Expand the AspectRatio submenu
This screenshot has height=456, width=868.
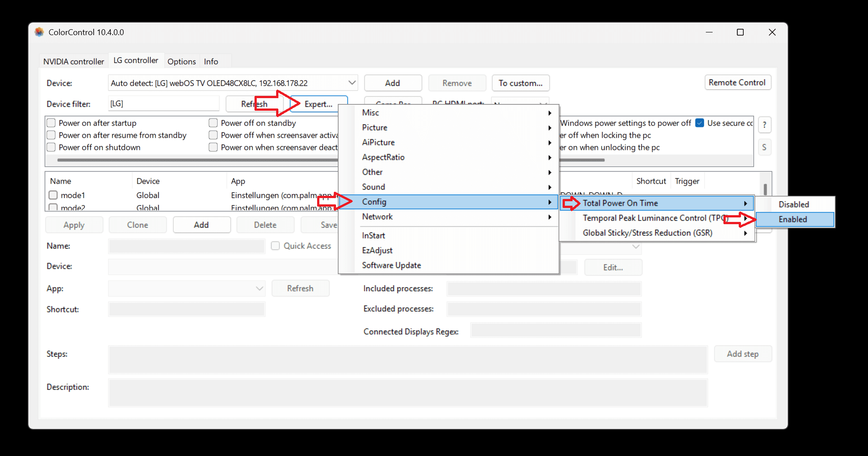[x=449, y=157]
